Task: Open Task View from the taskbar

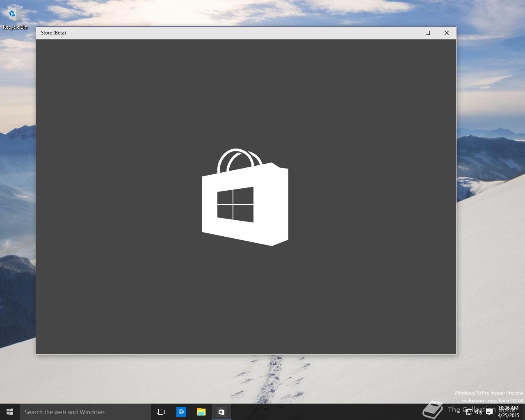Action: pyautogui.click(x=161, y=412)
